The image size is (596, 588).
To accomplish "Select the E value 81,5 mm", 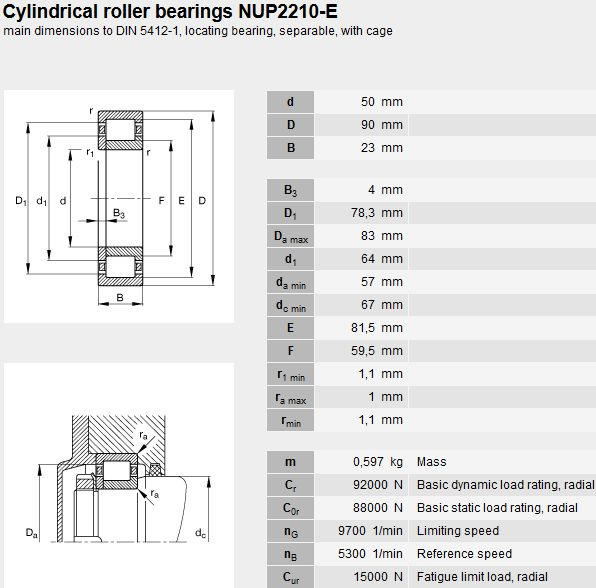I will pos(377,328).
